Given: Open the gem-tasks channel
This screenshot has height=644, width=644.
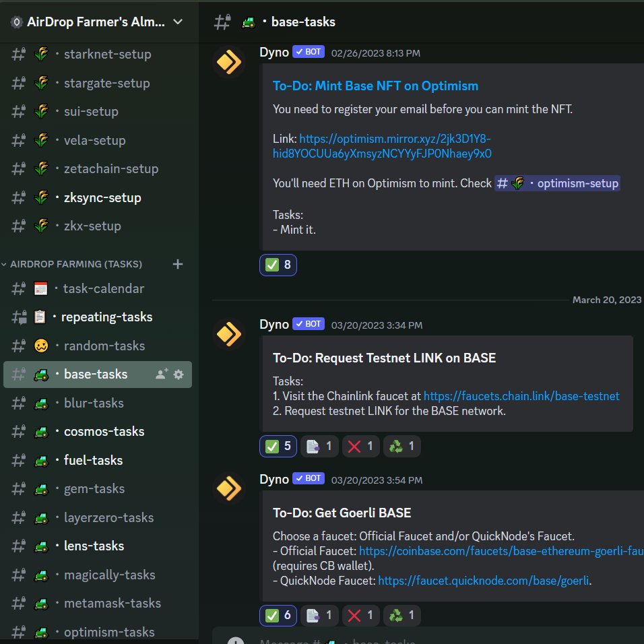Looking at the screenshot, I should (x=98, y=489).
